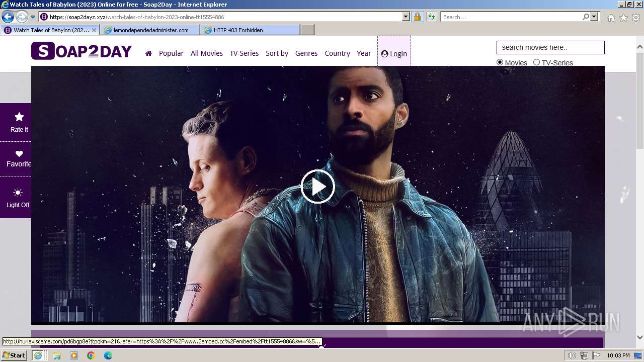Open Google Chrome from the taskbar
Screen dimensions: 644x362
click(91, 355)
